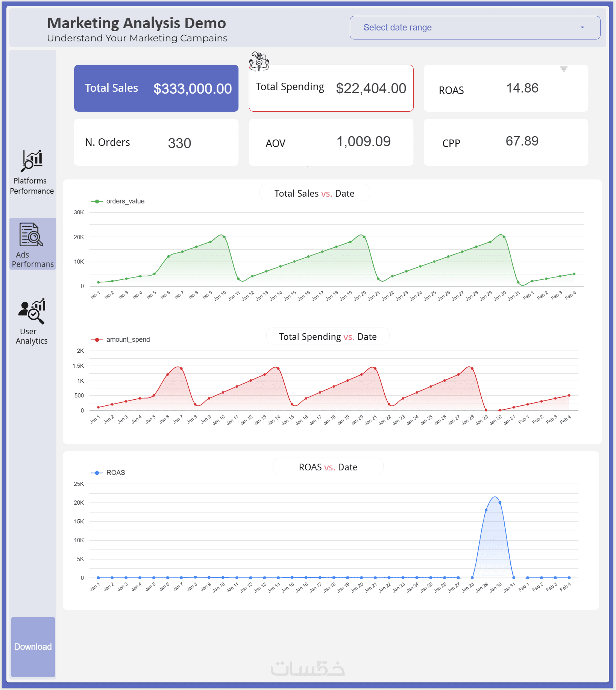Click the Total Sales vs. Date title
Viewport: 616px width, 690px height.
coord(314,193)
